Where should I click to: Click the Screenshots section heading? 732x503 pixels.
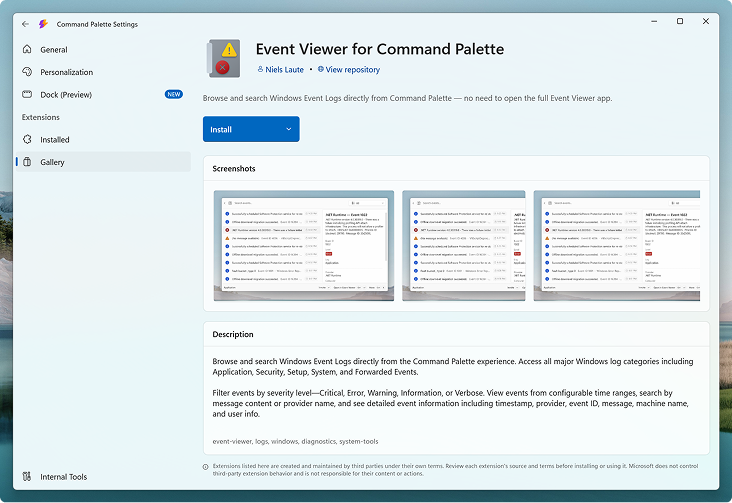pos(234,169)
